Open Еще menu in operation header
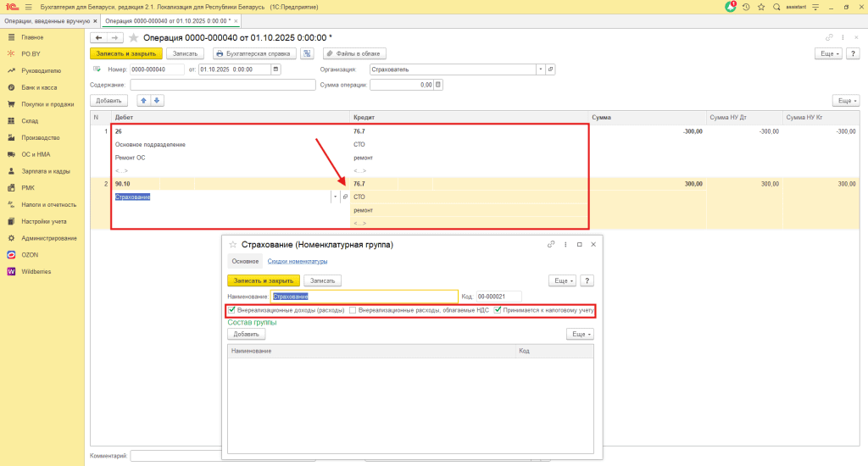Screen dimensions: 868x466 [829, 53]
